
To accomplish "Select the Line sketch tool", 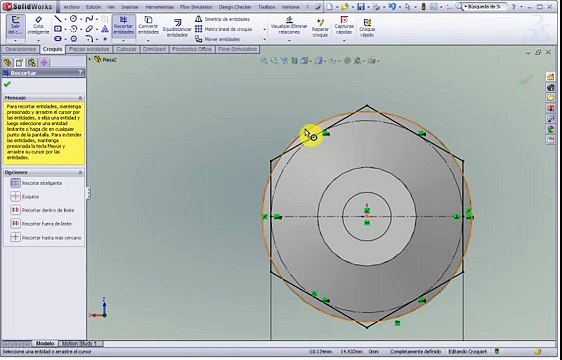I will pos(58,19).
